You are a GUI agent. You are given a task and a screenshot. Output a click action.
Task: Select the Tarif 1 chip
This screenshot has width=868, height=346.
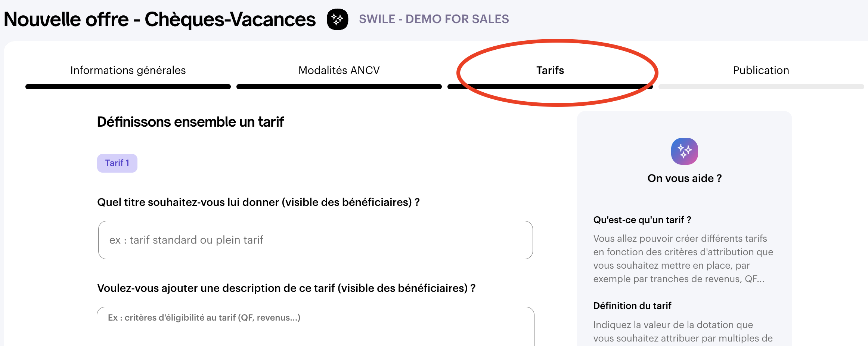click(117, 163)
